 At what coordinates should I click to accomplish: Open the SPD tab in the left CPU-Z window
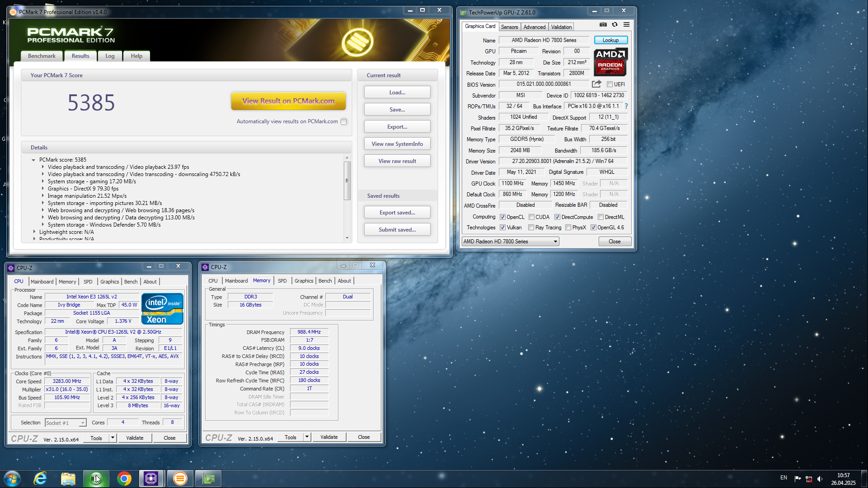[88, 282]
